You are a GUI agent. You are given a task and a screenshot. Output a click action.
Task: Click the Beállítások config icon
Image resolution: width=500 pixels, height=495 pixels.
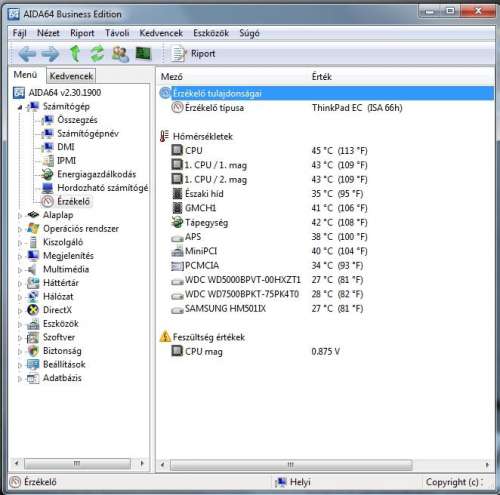tap(33, 364)
